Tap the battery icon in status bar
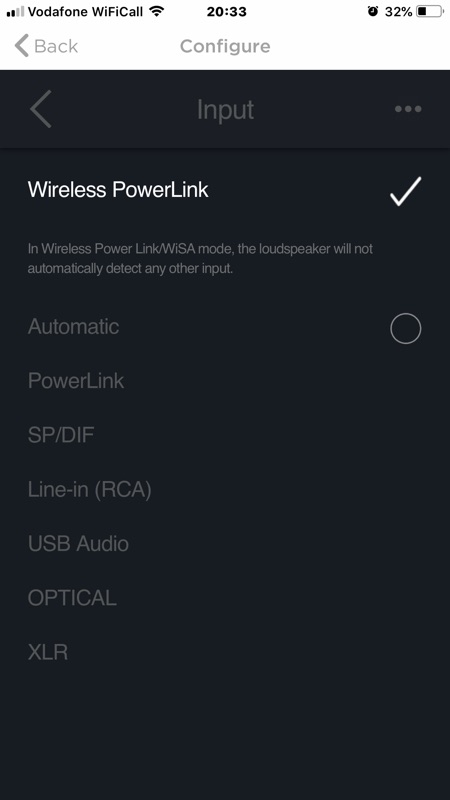This screenshot has height=800, width=450. (x=430, y=11)
